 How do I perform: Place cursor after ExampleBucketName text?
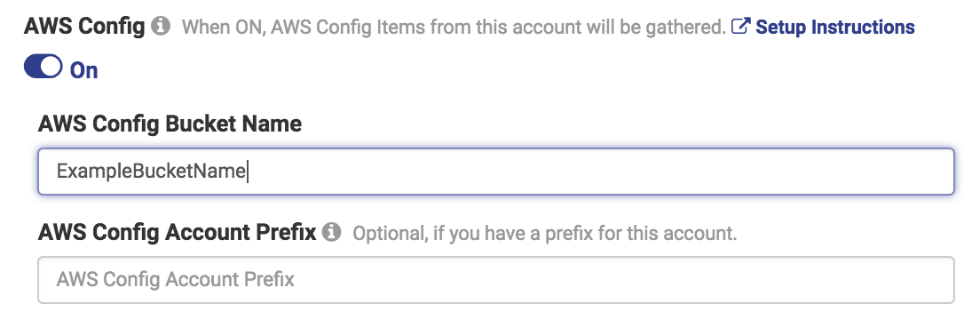coord(249,171)
